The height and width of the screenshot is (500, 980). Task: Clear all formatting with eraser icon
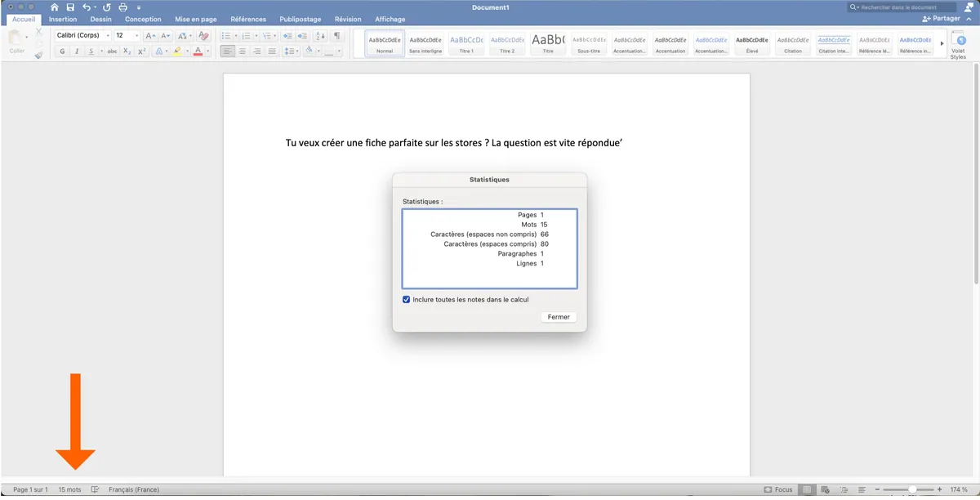(x=203, y=36)
